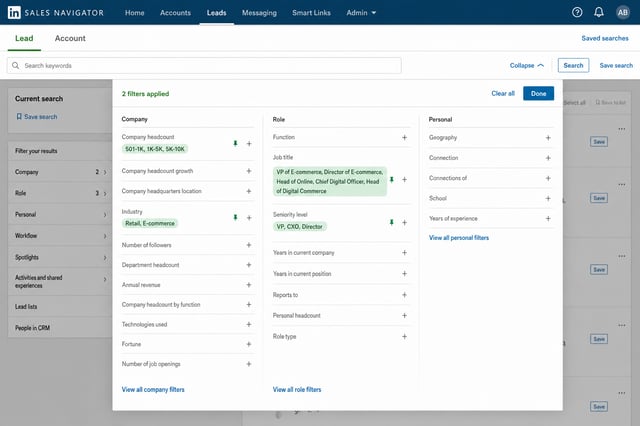This screenshot has height=426, width=640.
Task: Open the Accounts nav item
Action: click(175, 13)
